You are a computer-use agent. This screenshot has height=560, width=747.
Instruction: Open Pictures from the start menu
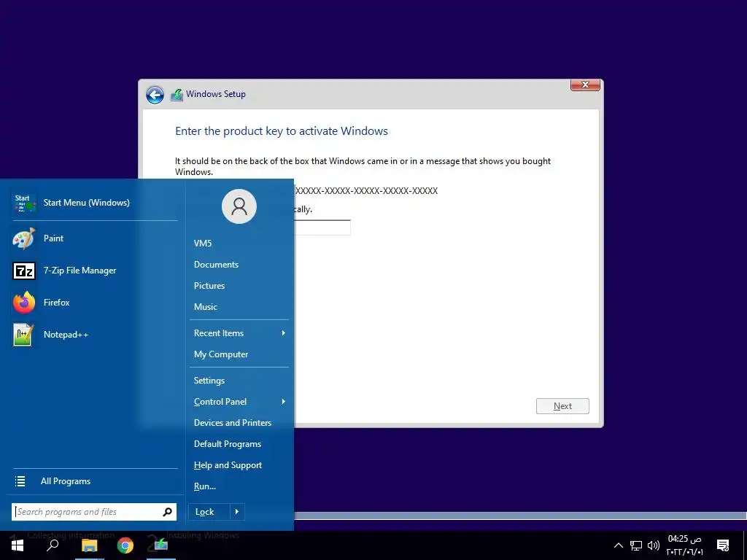209,286
